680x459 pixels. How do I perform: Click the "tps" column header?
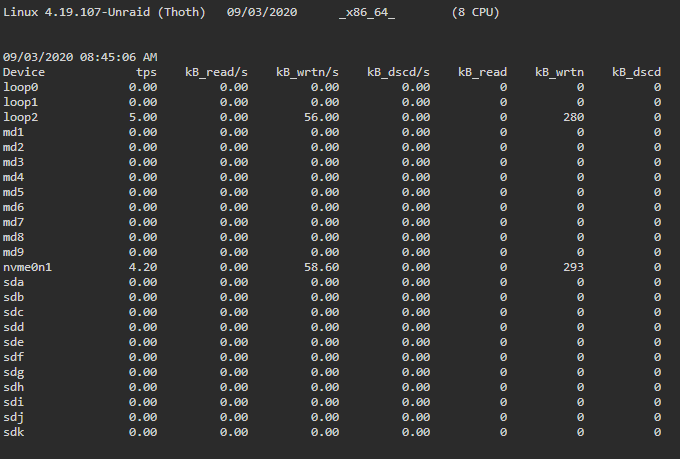pos(147,72)
